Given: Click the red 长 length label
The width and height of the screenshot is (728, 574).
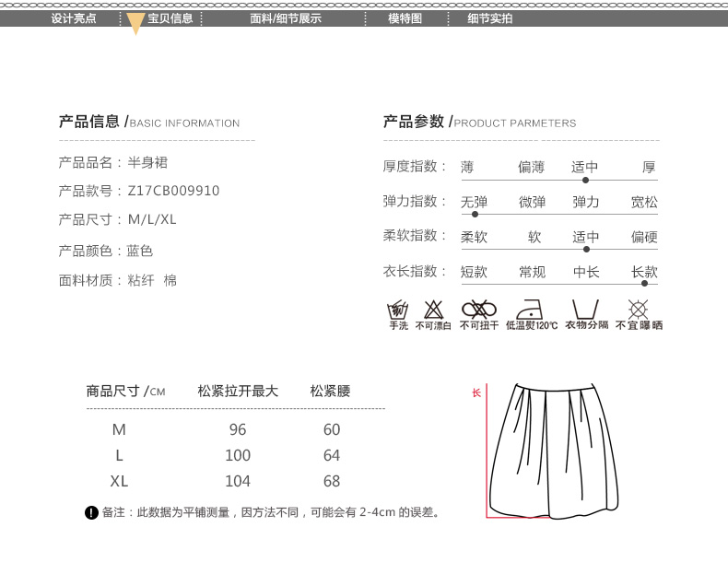Looking at the screenshot, I should pyautogui.click(x=476, y=393).
